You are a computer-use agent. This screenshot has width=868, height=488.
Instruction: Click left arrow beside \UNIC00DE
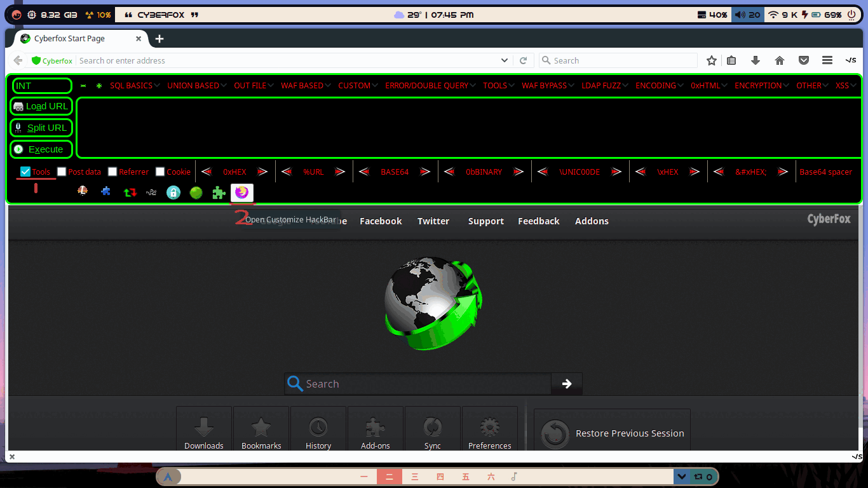[x=543, y=172]
